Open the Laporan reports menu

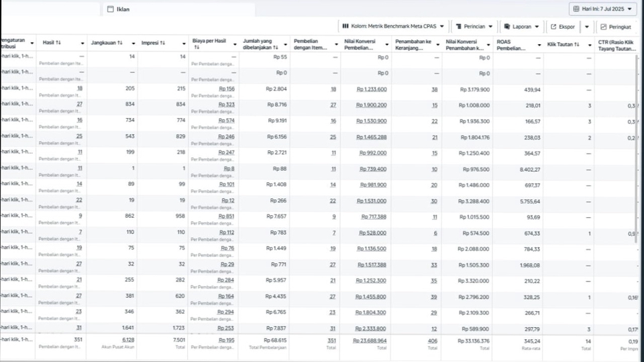click(522, 27)
